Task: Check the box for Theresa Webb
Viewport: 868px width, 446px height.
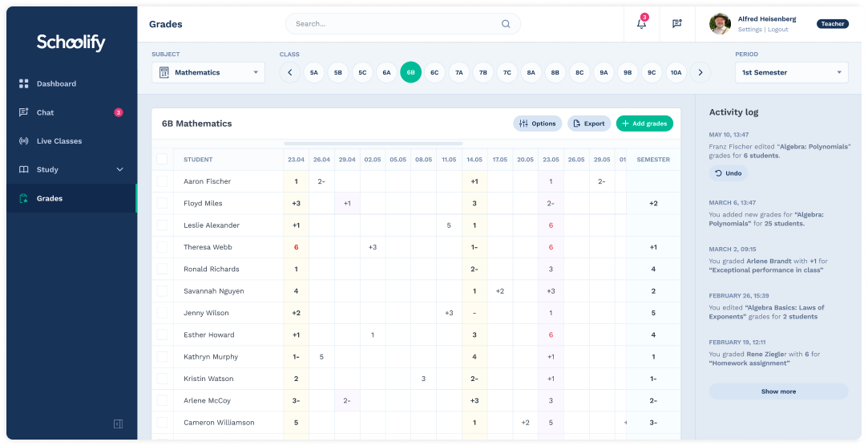Action: (x=162, y=247)
